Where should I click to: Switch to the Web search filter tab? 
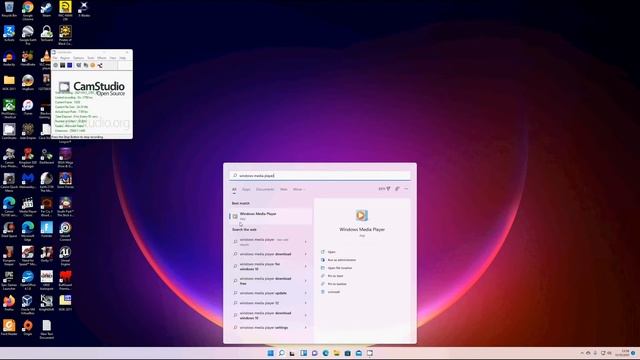point(284,189)
